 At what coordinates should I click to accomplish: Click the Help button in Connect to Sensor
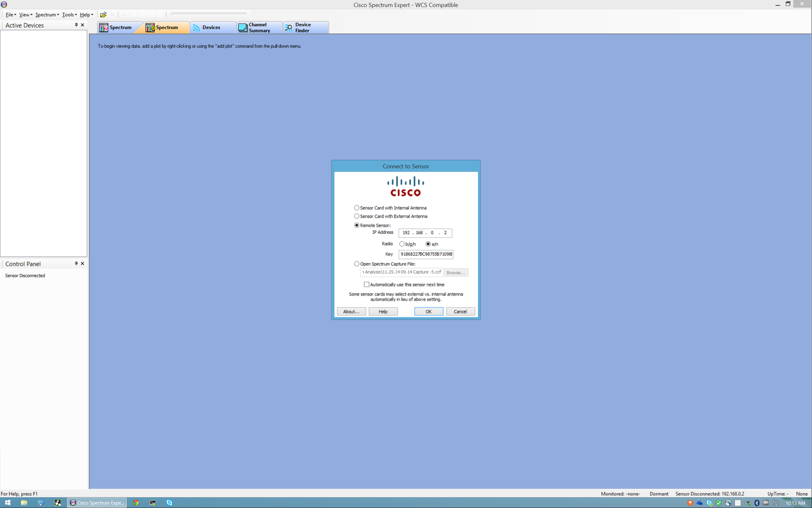coord(383,311)
